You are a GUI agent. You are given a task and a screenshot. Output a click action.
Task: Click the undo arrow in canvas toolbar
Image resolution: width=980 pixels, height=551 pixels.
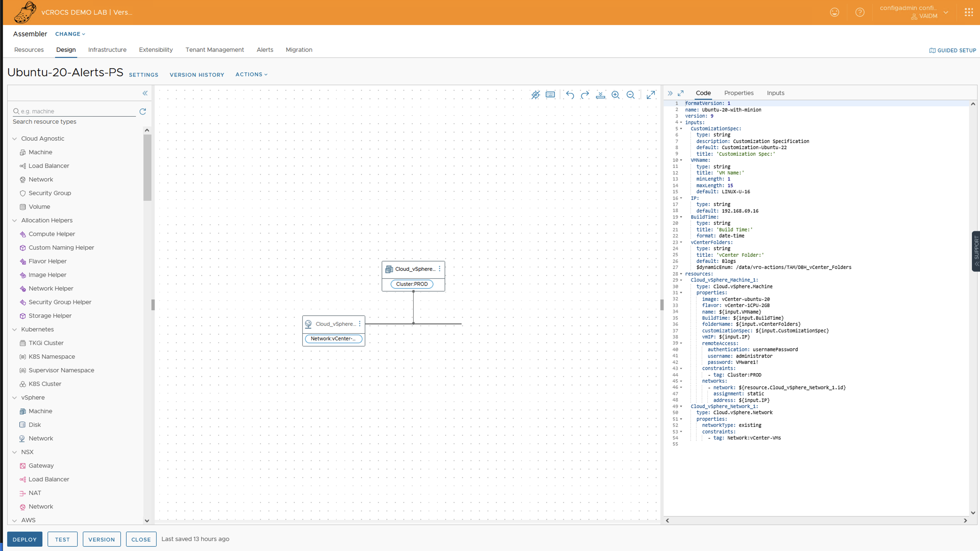click(x=569, y=95)
